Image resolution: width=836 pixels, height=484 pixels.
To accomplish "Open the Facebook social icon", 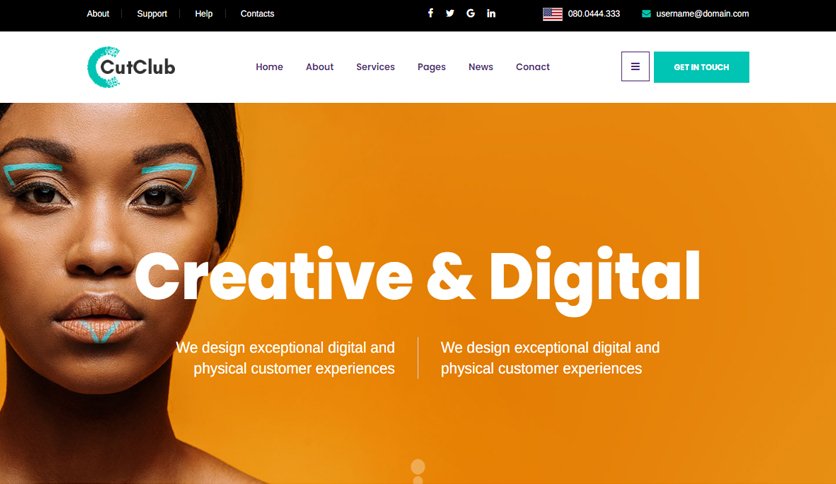I will [430, 13].
